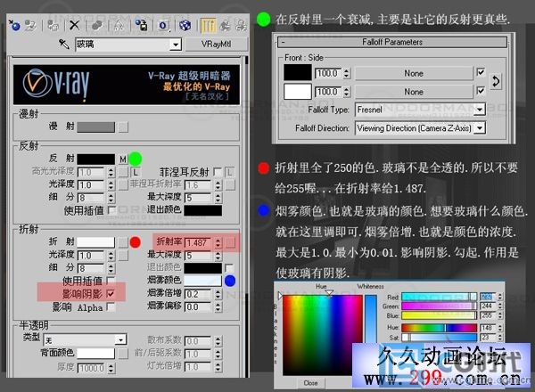Click the map button beside 背面颜色 swatch

[x=123, y=354]
